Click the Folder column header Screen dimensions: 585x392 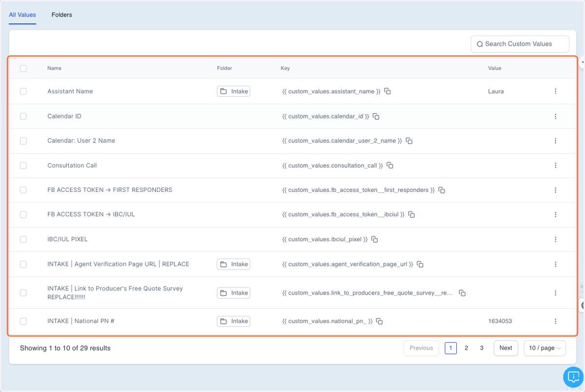point(224,68)
